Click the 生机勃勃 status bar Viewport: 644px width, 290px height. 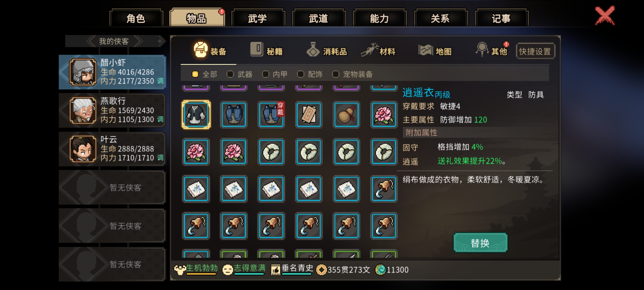point(196,269)
